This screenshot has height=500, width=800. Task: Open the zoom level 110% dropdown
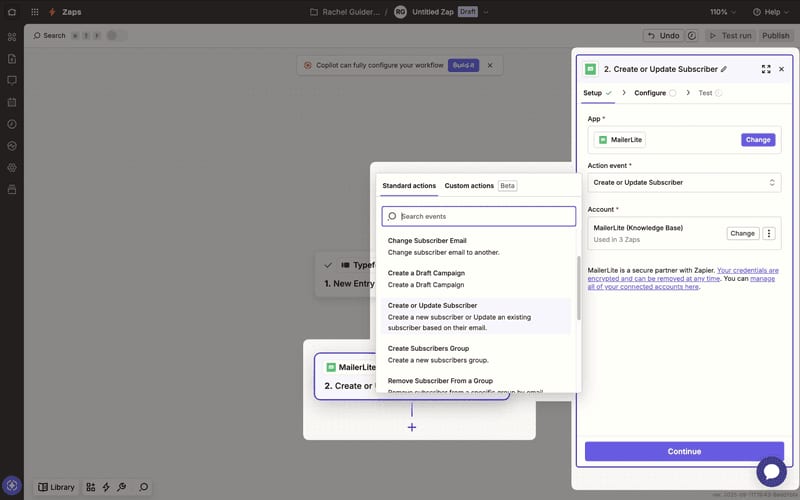pos(723,12)
